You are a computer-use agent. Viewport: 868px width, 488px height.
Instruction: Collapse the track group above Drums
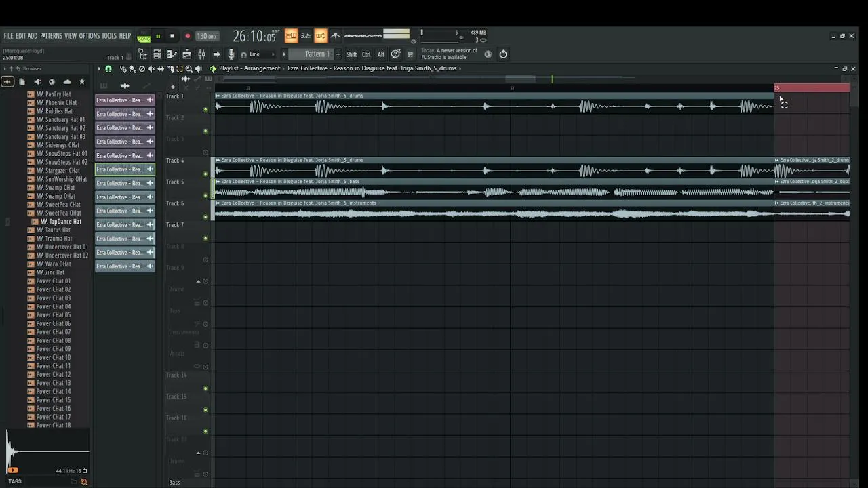pos(198,281)
